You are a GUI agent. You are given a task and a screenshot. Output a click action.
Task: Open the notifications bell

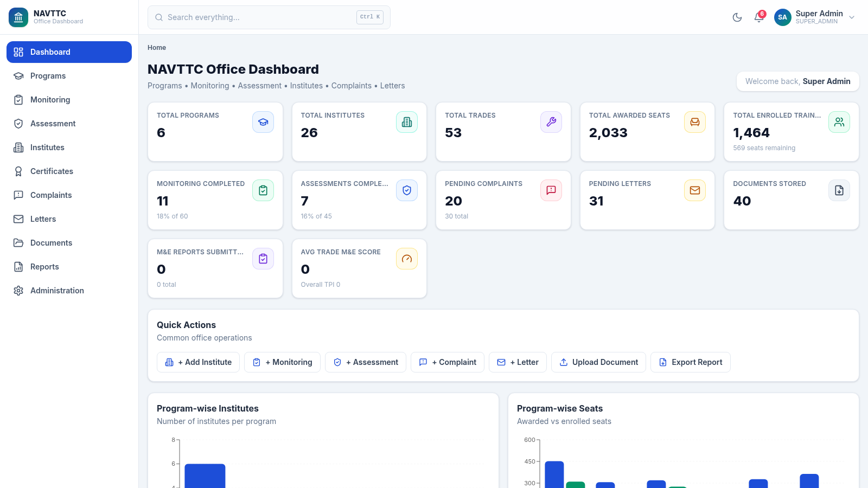[759, 17]
